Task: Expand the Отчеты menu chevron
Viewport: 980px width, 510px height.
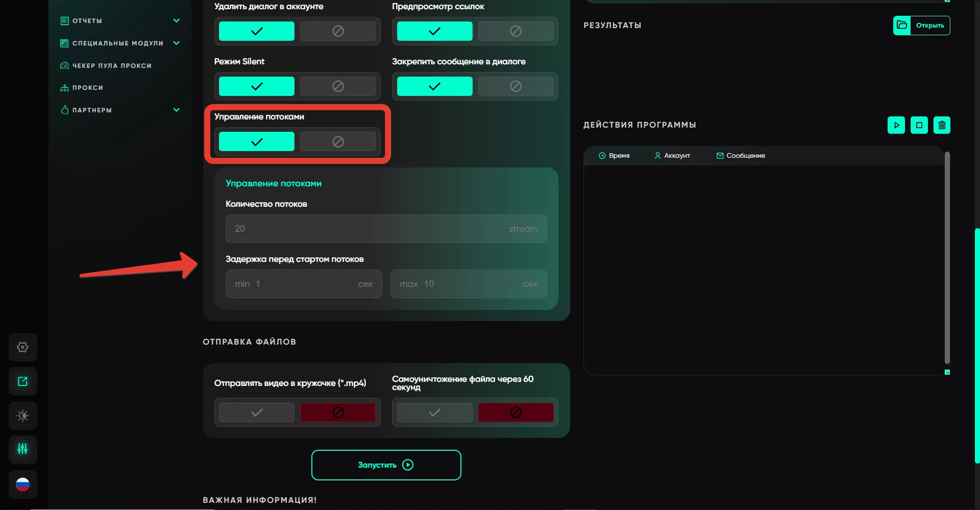Action: [x=177, y=20]
